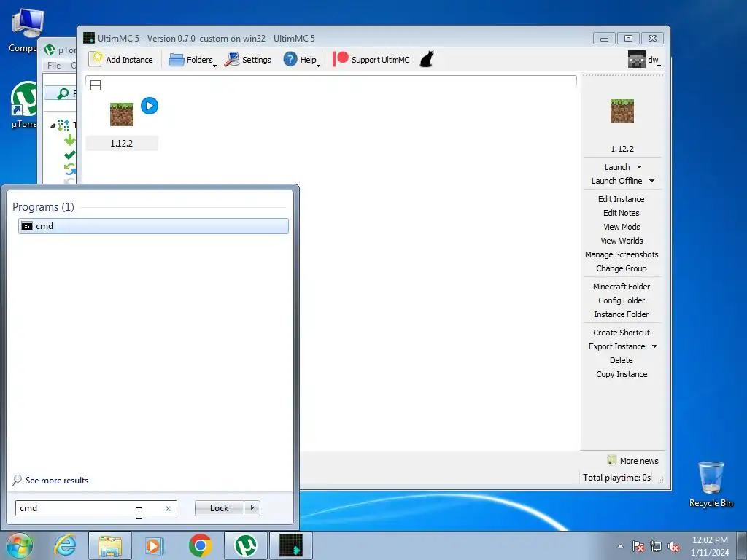Click the UltimMC taskbar icon

[x=291, y=545]
